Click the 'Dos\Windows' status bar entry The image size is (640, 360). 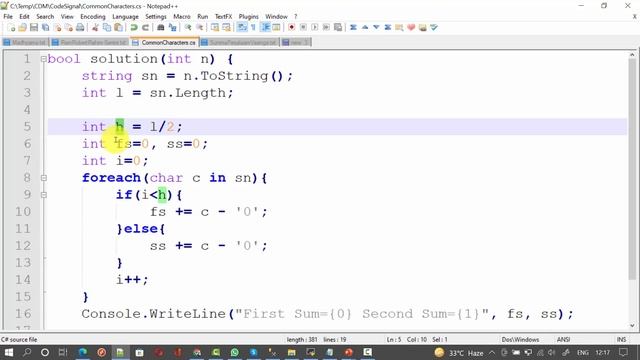pyautogui.click(x=520, y=340)
